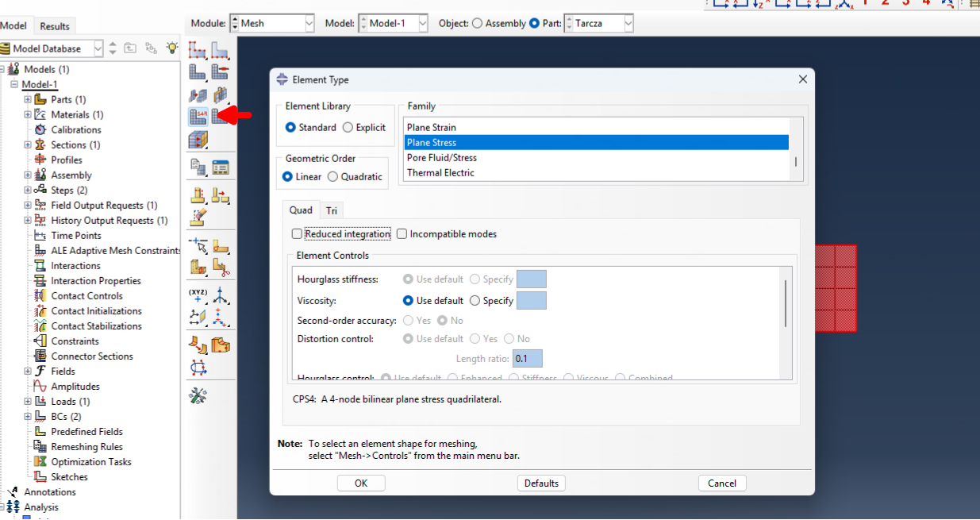
Task: Select the Seed Part tool
Action: 198,52
